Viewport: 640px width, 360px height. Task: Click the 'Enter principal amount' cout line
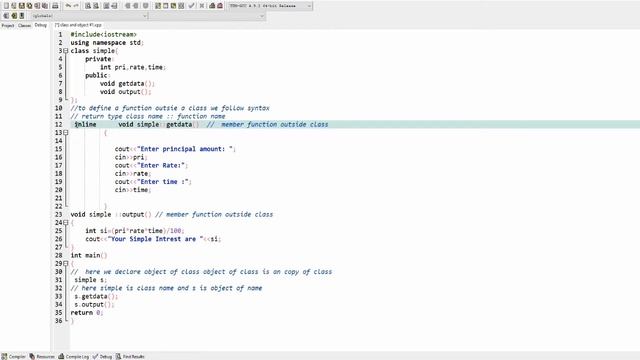[175, 149]
